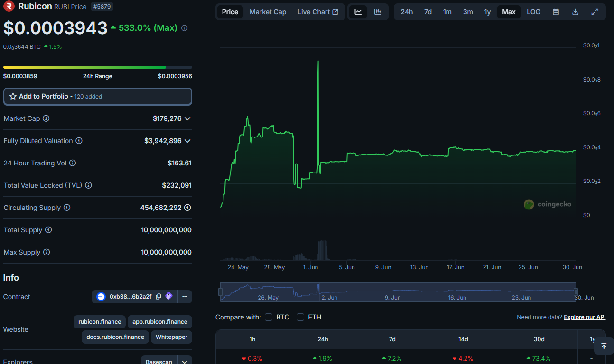Click the left handle of range navigator
Screen dimensions: 614x364
[221, 292]
